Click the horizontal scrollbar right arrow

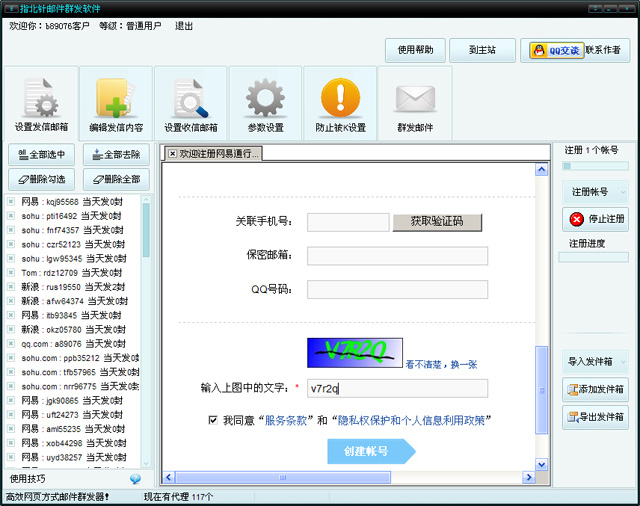coord(529,477)
